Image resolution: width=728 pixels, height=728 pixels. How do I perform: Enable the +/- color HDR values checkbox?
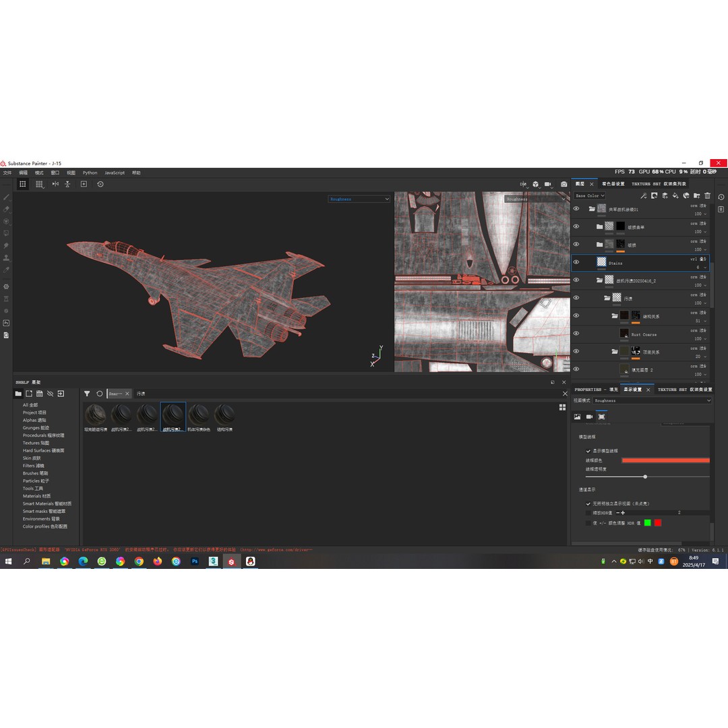[588, 523]
